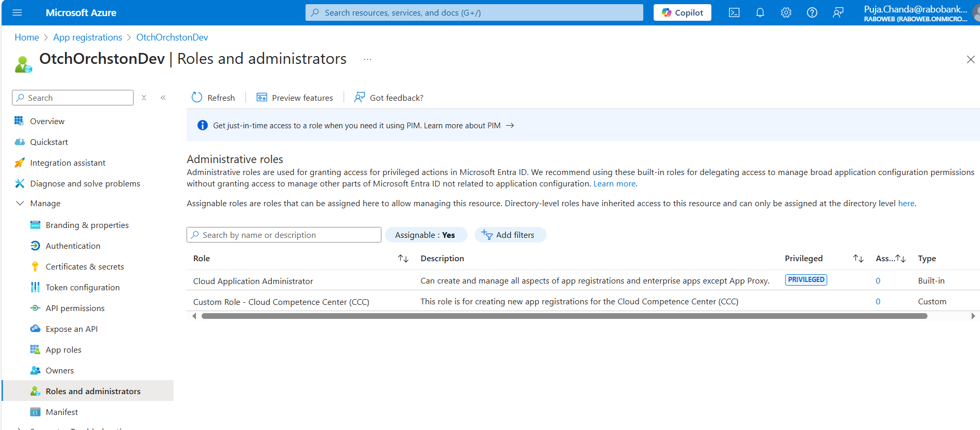Click the 'here' directory level link
Image resolution: width=980 pixels, height=430 pixels.
pos(906,204)
